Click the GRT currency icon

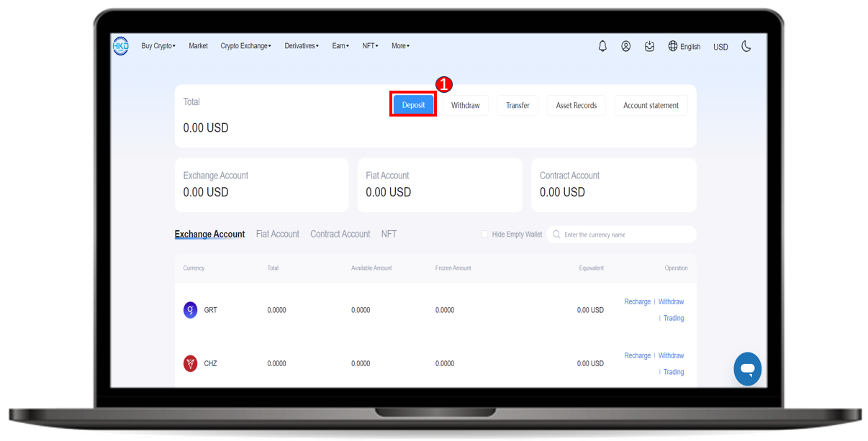190,310
